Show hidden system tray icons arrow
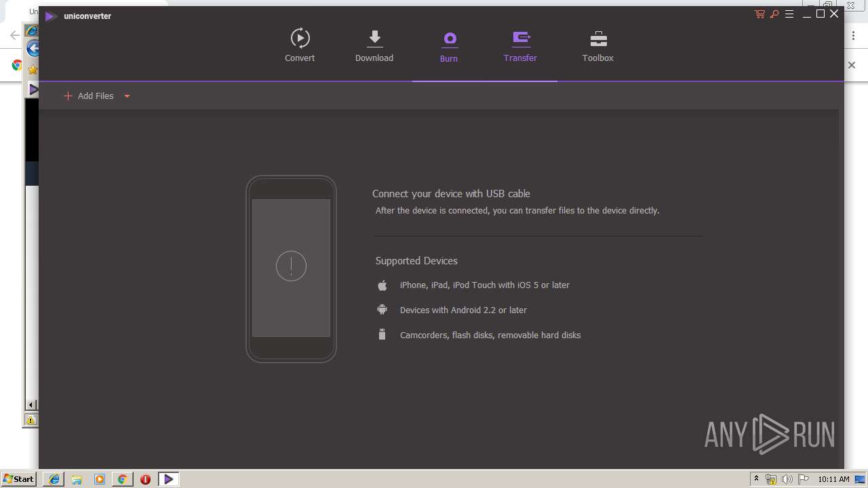868x488 pixels. [x=756, y=479]
